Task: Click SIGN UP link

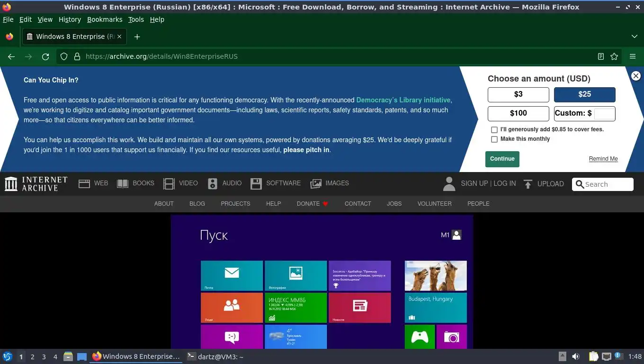Action: (x=474, y=183)
